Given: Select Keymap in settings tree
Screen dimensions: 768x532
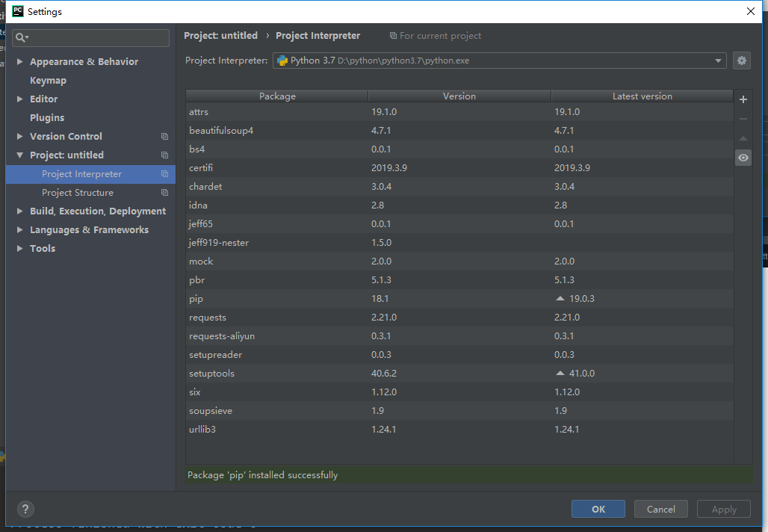Looking at the screenshot, I should pyautogui.click(x=48, y=81).
